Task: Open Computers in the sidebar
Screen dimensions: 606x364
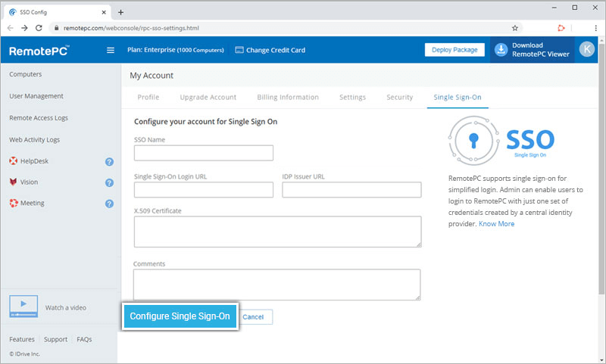Action: point(26,74)
